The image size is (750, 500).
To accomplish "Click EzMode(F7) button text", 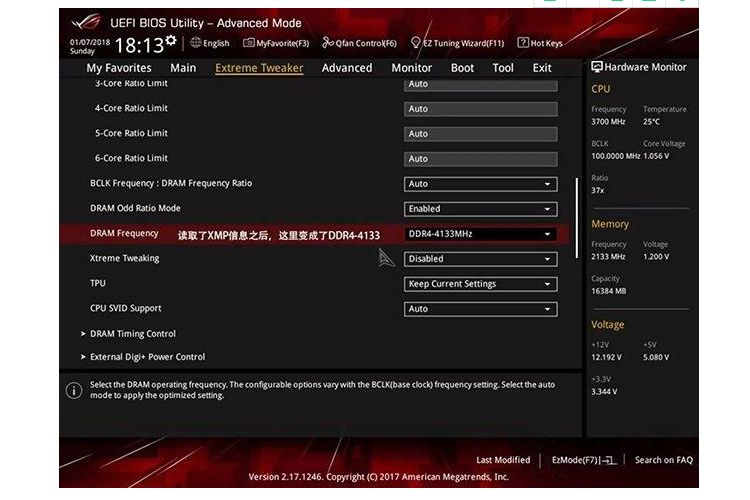I will tap(574, 460).
